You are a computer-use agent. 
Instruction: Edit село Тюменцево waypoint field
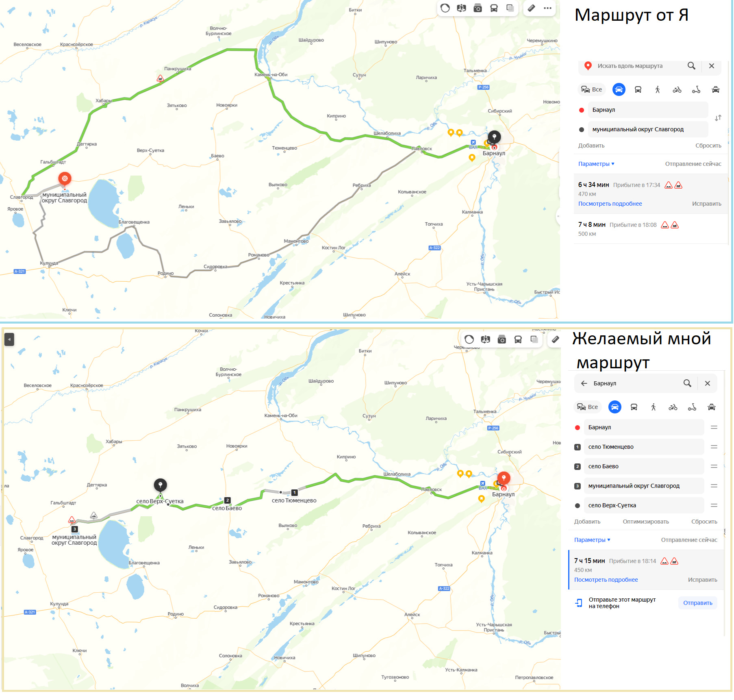coord(644,447)
